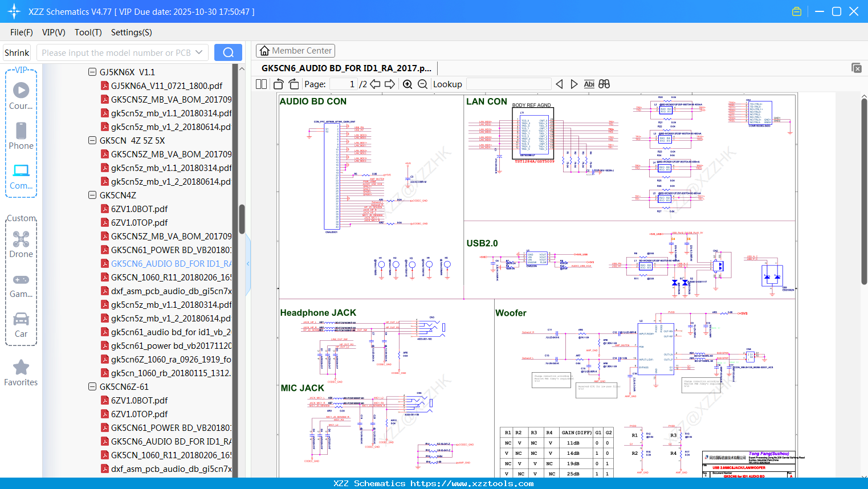Open the Tool(T) menu
Screen dimensions: 868x489
(x=88, y=32)
